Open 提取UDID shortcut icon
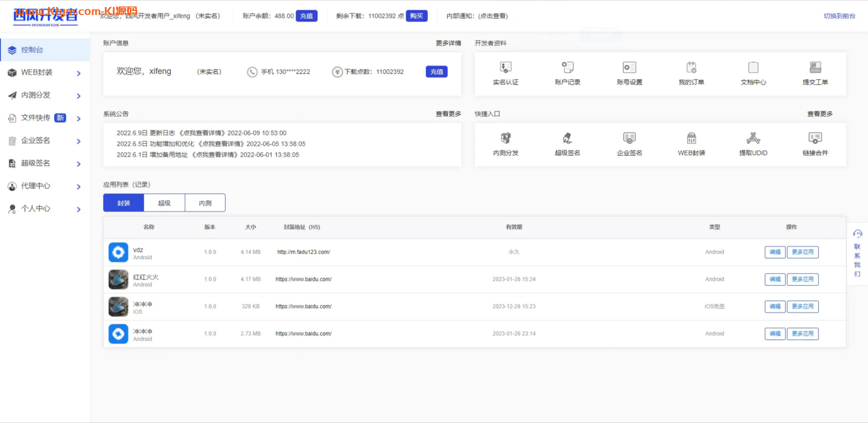868x423 pixels. 753,139
